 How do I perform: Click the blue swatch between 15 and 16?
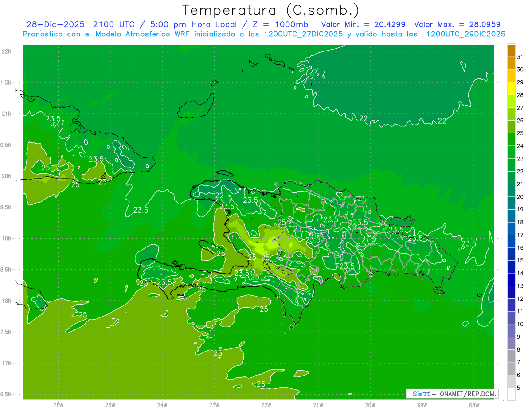[511, 254]
